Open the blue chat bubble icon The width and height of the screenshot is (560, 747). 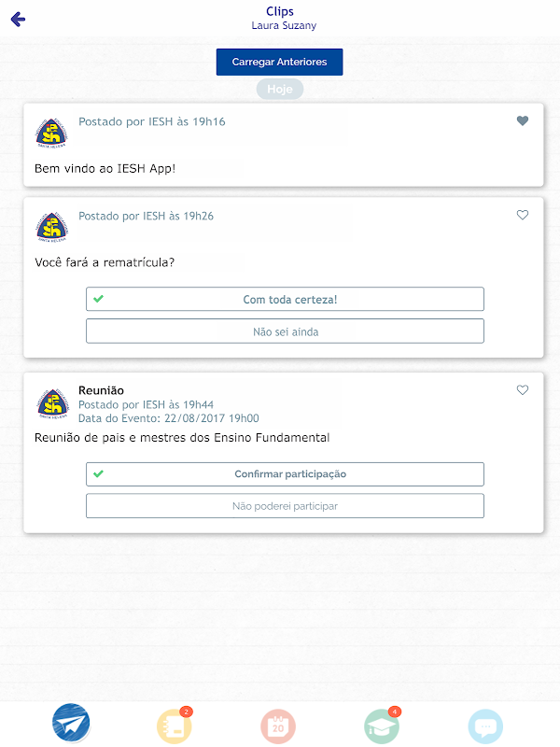(x=485, y=726)
